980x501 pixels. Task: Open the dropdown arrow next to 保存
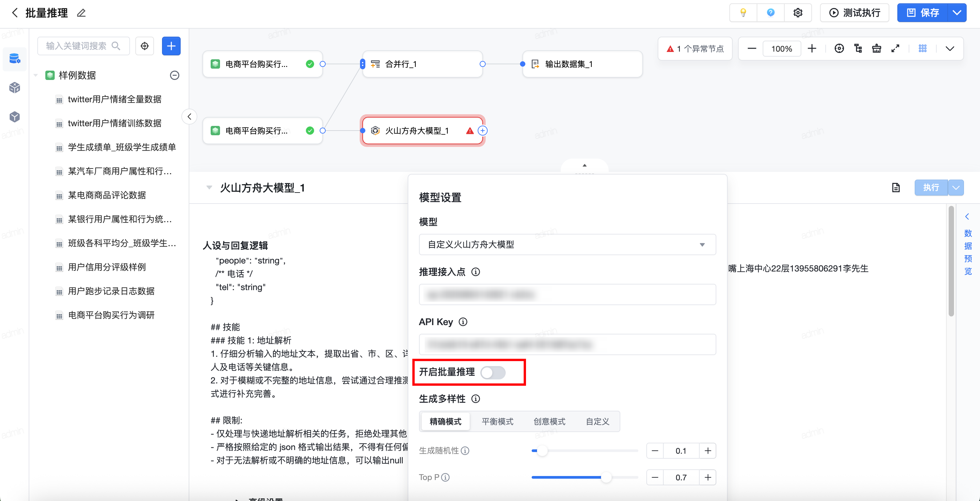957,13
